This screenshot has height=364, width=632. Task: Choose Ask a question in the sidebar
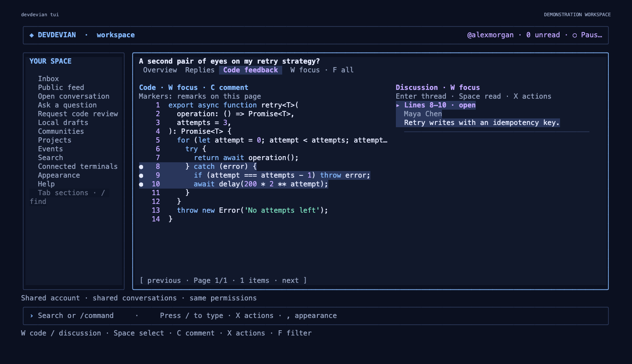pyautogui.click(x=67, y=105)
